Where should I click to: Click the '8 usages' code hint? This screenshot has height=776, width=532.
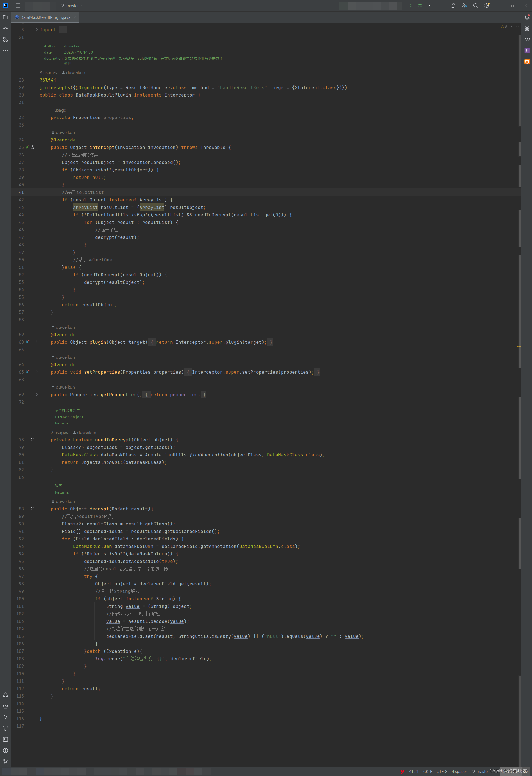click(x=48, y=72)
